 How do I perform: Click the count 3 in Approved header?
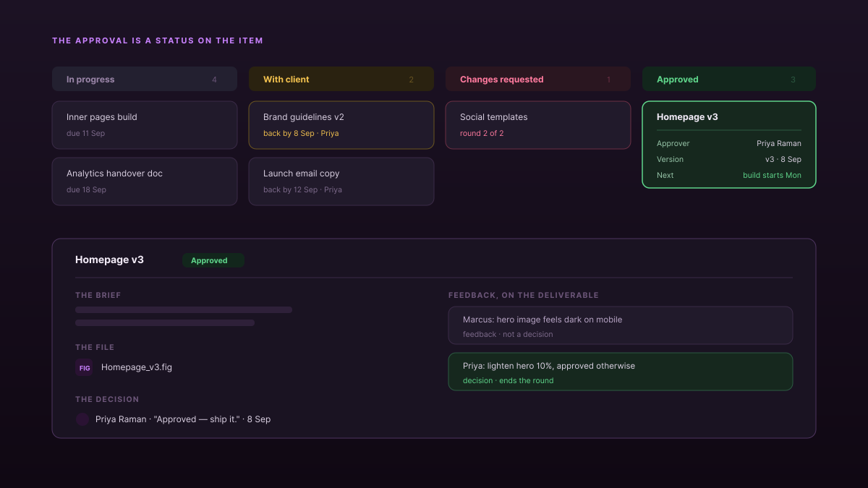pyautogui.click(x=793, y=80)
